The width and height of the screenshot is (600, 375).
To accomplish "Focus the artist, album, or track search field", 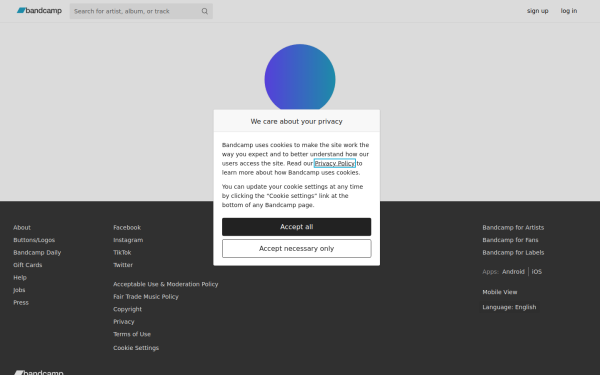I will tap(141, 11).
